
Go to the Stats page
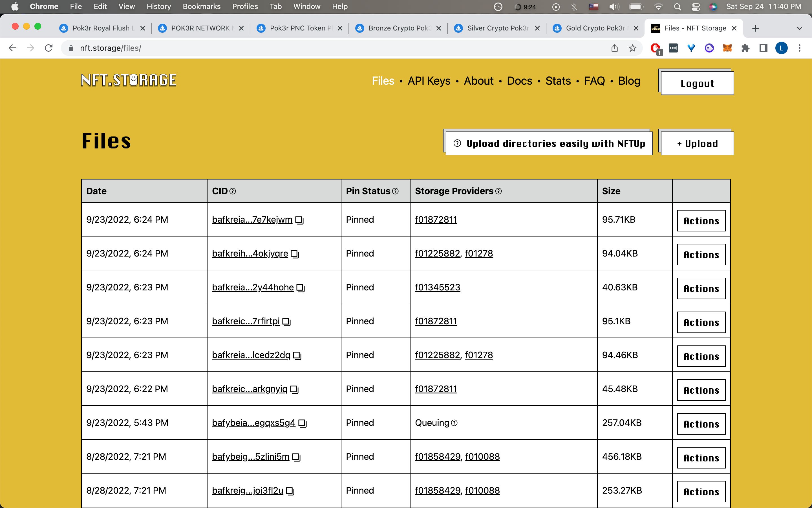click(x=558, y=81)
